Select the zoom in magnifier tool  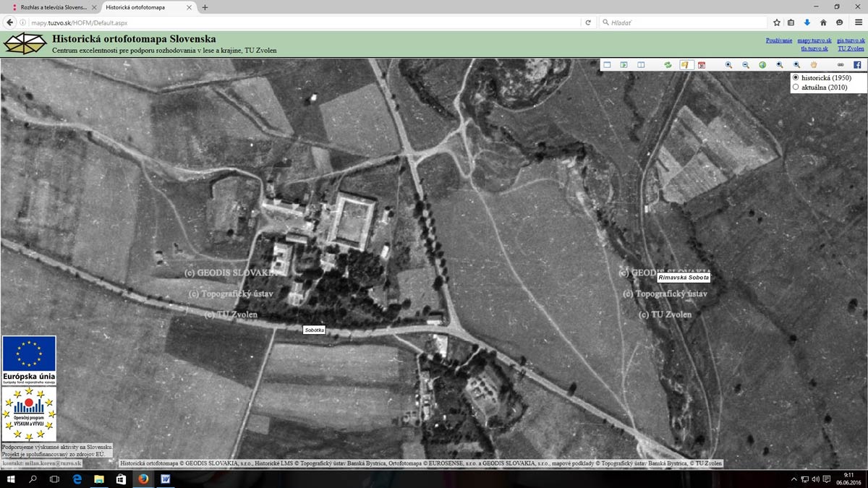point(728,65)
